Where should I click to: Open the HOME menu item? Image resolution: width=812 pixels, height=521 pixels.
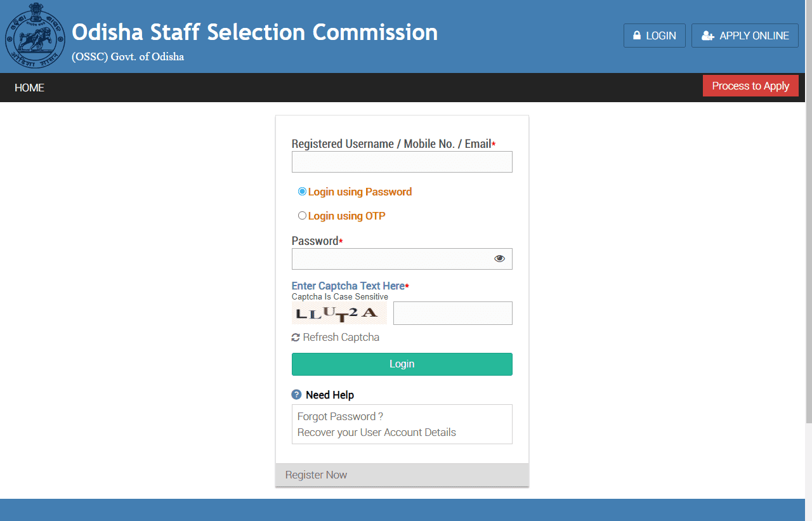point(29,88)
